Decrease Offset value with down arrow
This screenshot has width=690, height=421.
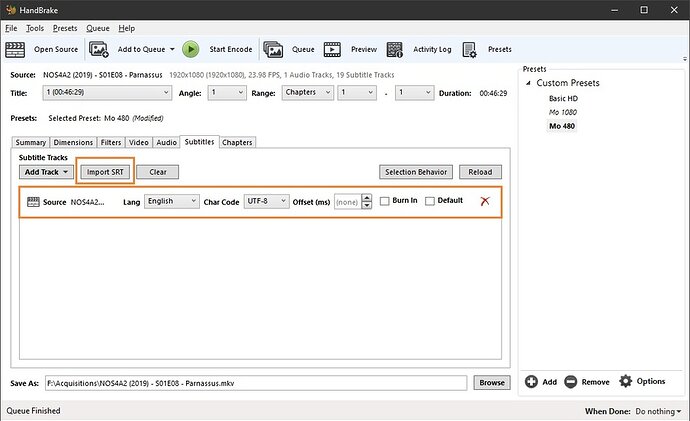point(367,205)
